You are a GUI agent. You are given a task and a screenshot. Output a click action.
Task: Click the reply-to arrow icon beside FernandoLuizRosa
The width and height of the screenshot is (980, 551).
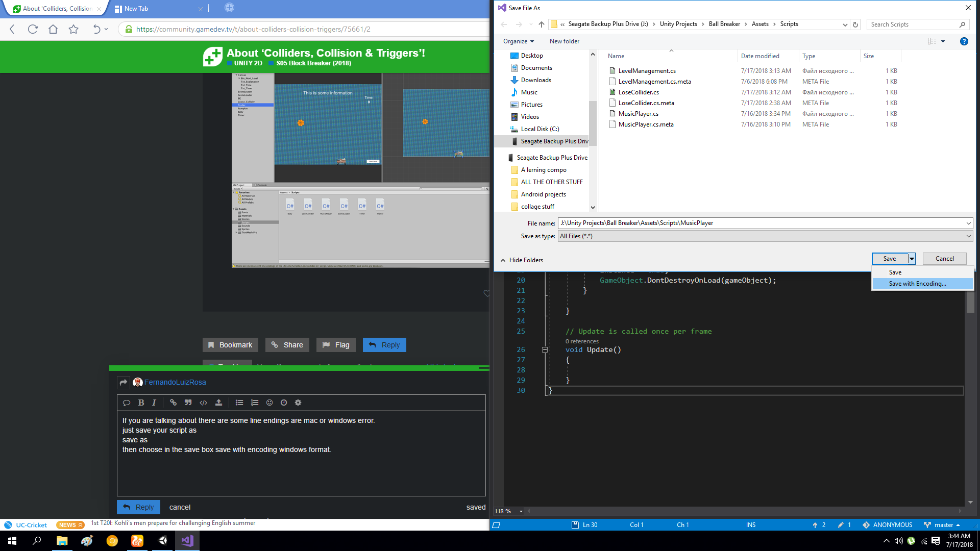(124, 382)
